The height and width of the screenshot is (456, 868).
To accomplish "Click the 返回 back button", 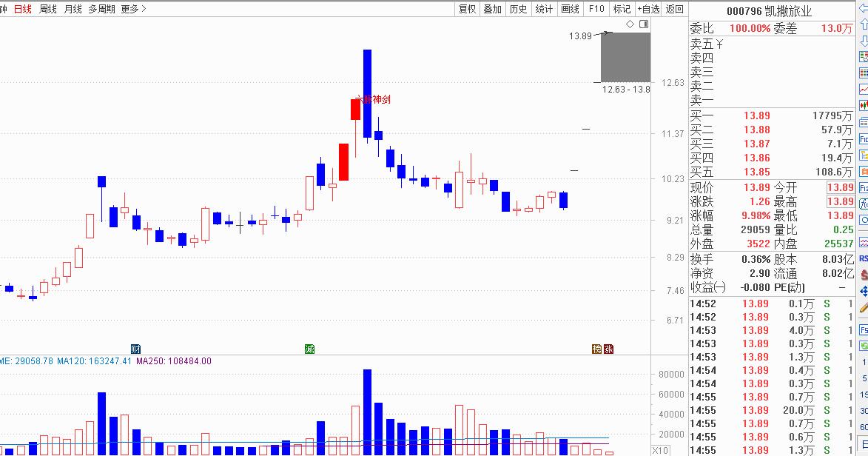I will tap(674, 9).
